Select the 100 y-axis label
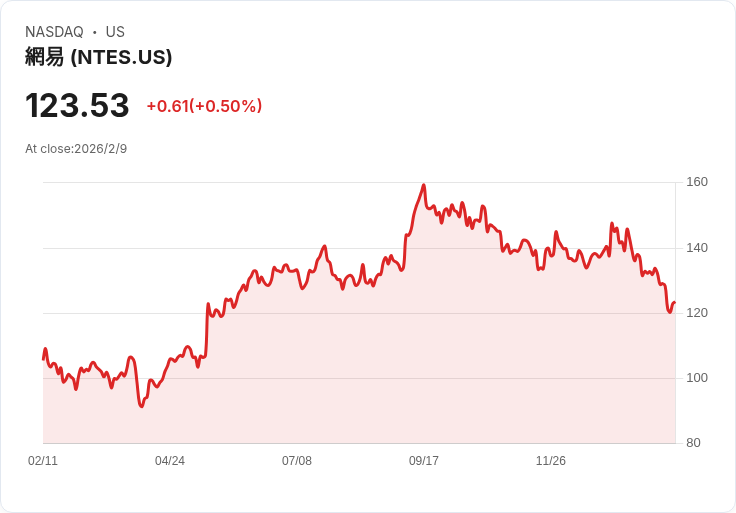 (697, 378)
